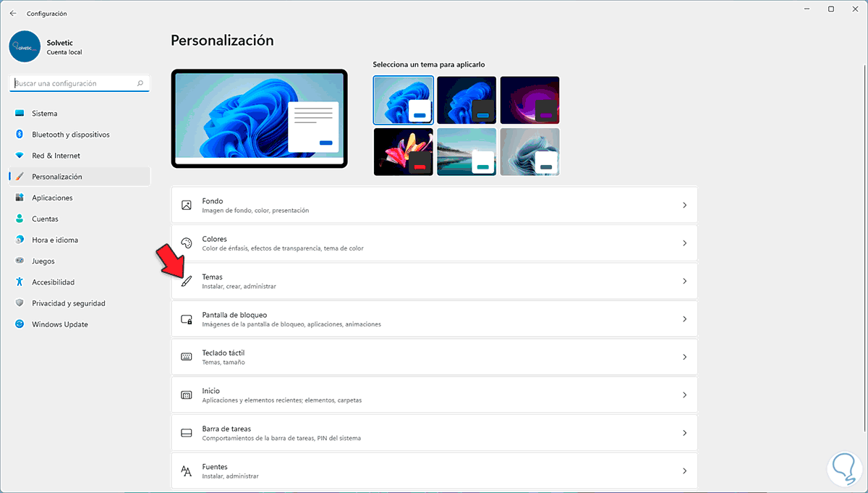Image resolution: width=868 pixels, height=493 pixels.
Task: Apply the lake landscape theme
Action: click(467, 152)
